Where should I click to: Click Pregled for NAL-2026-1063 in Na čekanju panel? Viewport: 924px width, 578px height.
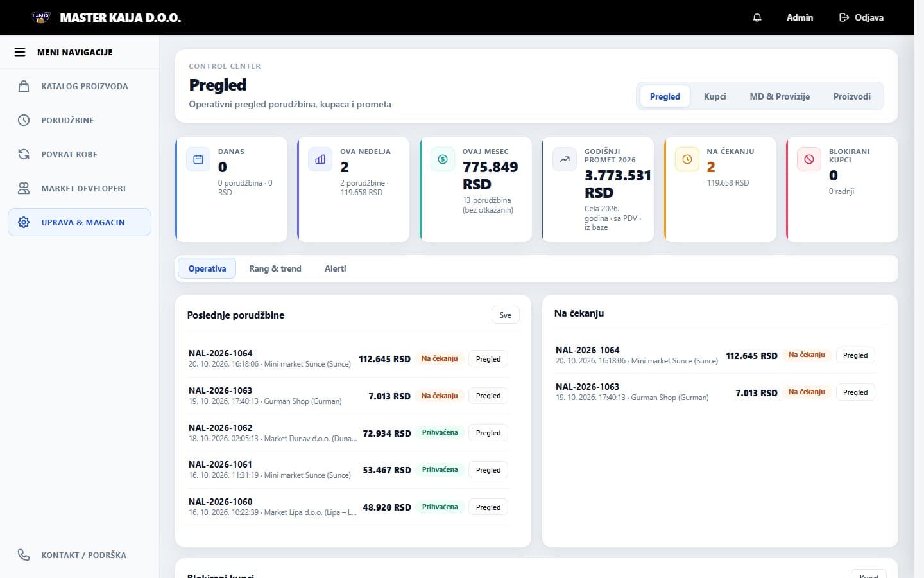855,392
